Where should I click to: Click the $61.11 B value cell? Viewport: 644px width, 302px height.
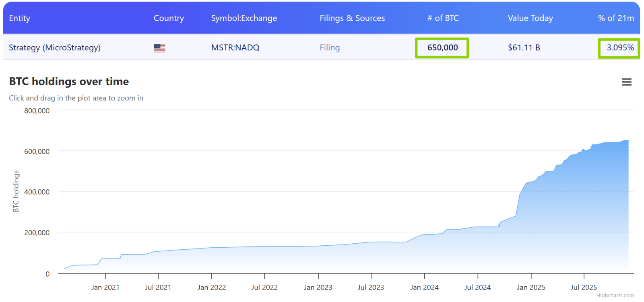[x=524, y=47]
